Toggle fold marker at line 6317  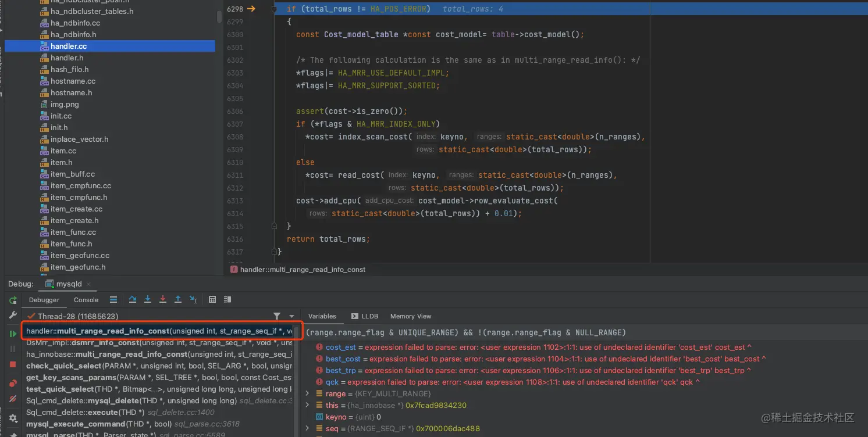(275, 252)
